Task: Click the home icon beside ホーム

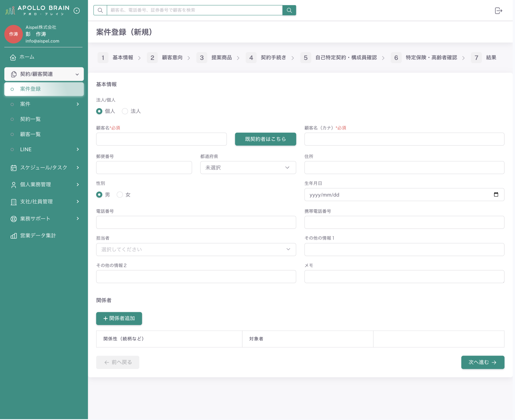Action: pyautogui.click(x=13, y=57)
